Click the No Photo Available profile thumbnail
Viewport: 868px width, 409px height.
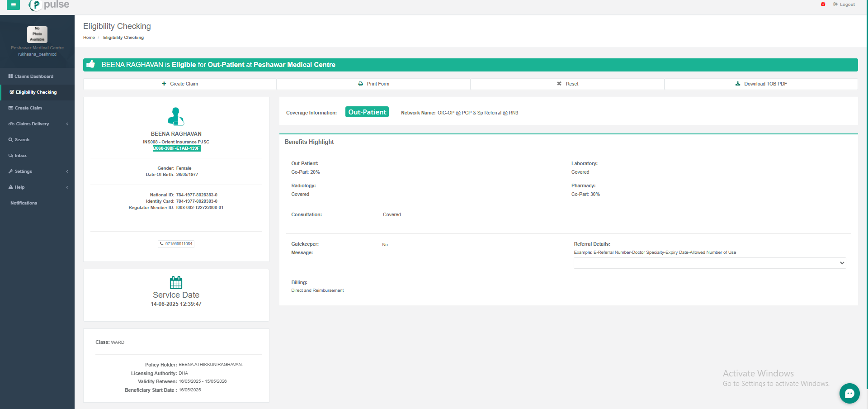37,34
